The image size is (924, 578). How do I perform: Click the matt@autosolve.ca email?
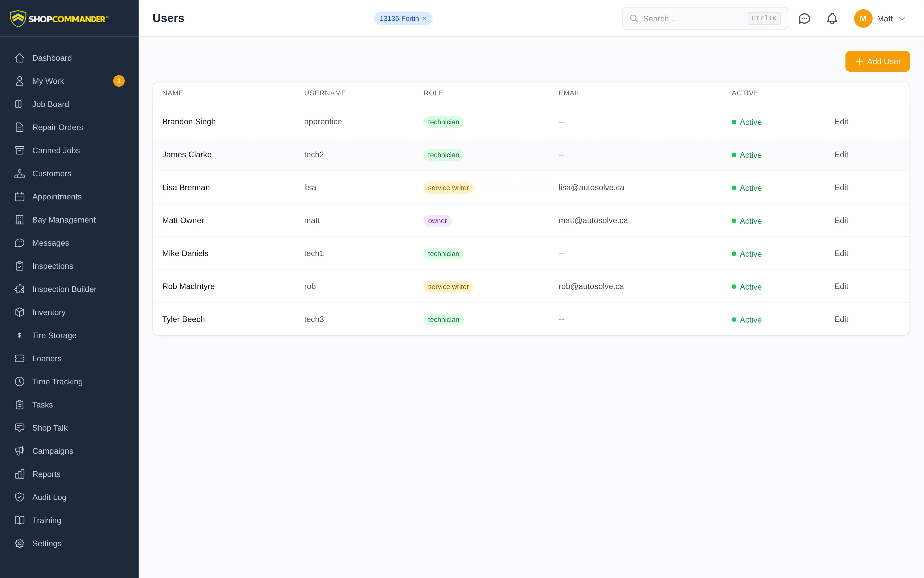[x=593, y=220]
